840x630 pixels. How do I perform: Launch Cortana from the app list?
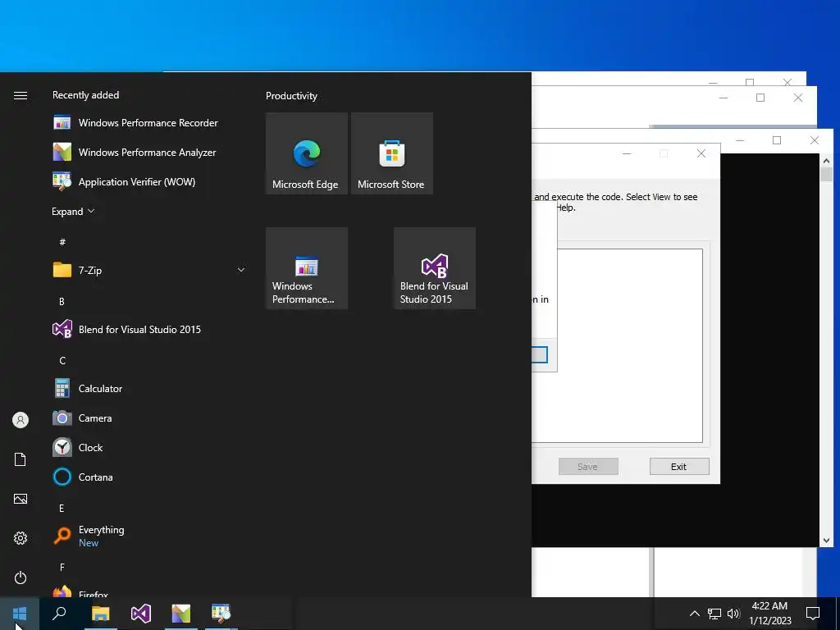pyautogui.click(x=148, y=477)
